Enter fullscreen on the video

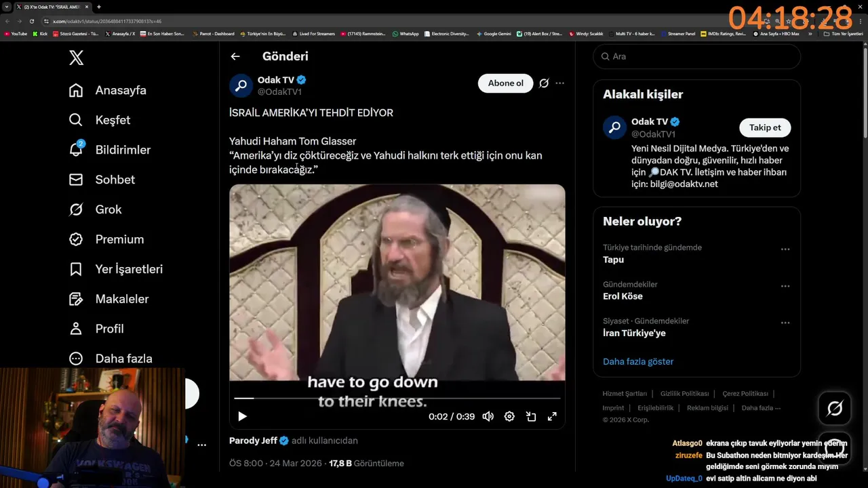pyautogui.click(x=553, y=417)
